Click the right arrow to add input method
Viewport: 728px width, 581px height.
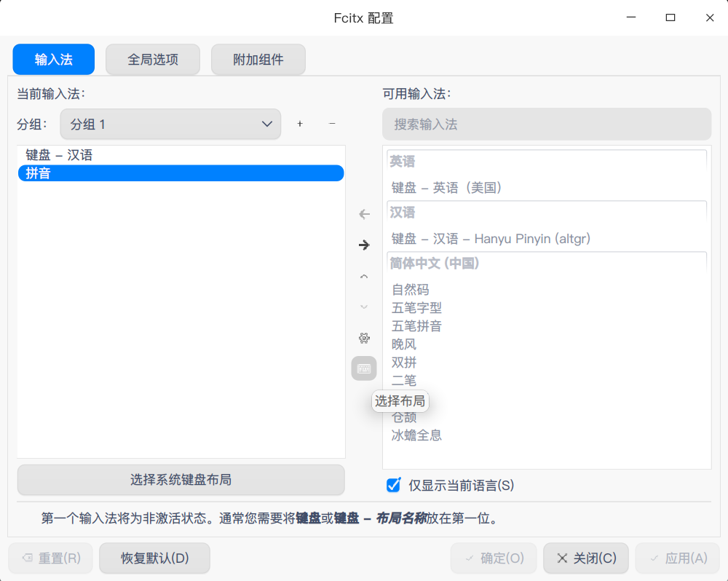click(x=363, y=245)
